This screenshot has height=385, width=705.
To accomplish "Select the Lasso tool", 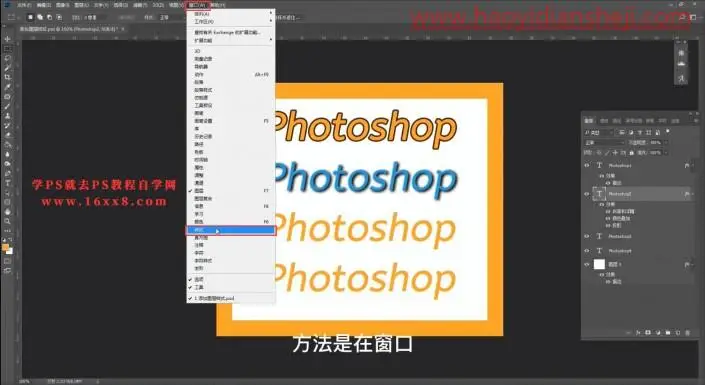I will [8, 58].
